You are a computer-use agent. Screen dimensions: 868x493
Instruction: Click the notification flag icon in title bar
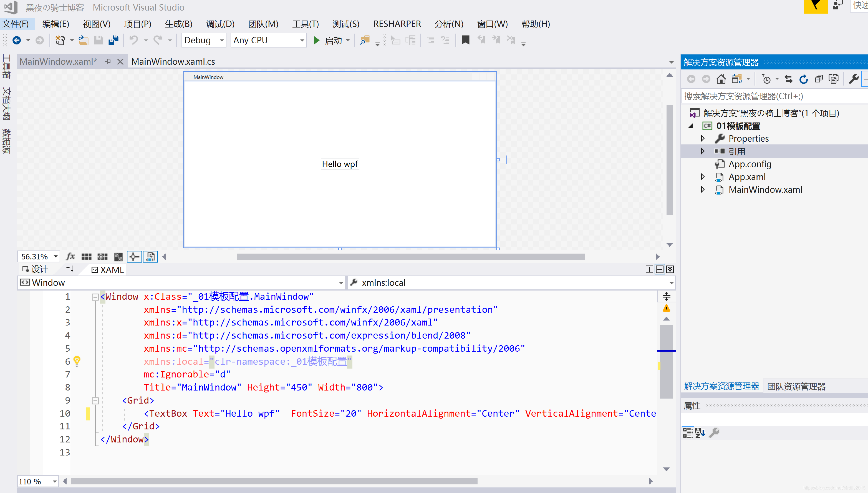point(816,6)
